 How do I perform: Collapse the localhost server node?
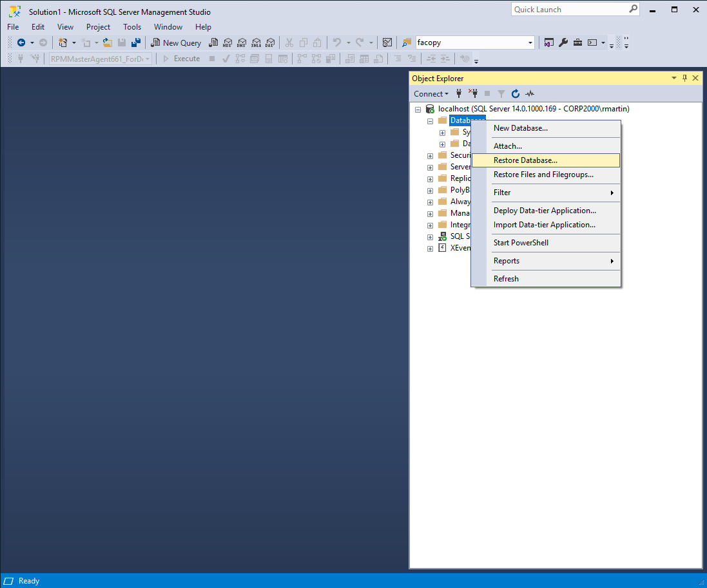tap(418, 109)
